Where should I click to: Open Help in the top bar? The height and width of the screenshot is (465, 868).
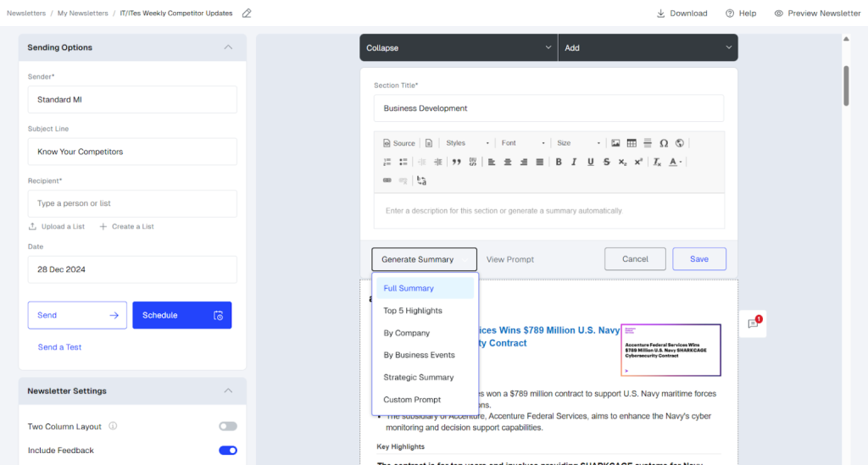pos(741,14)
